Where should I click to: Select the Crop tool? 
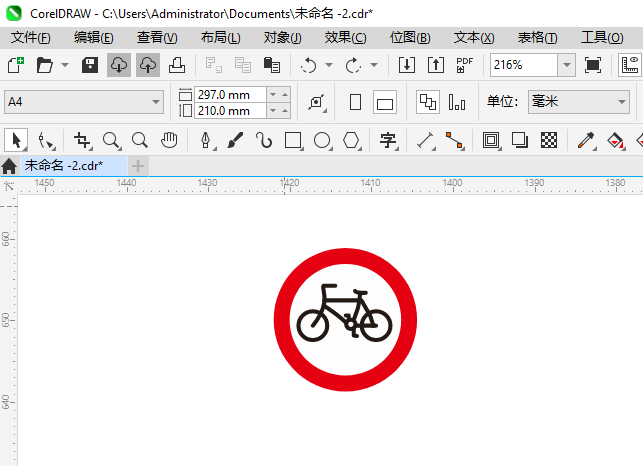82,140
